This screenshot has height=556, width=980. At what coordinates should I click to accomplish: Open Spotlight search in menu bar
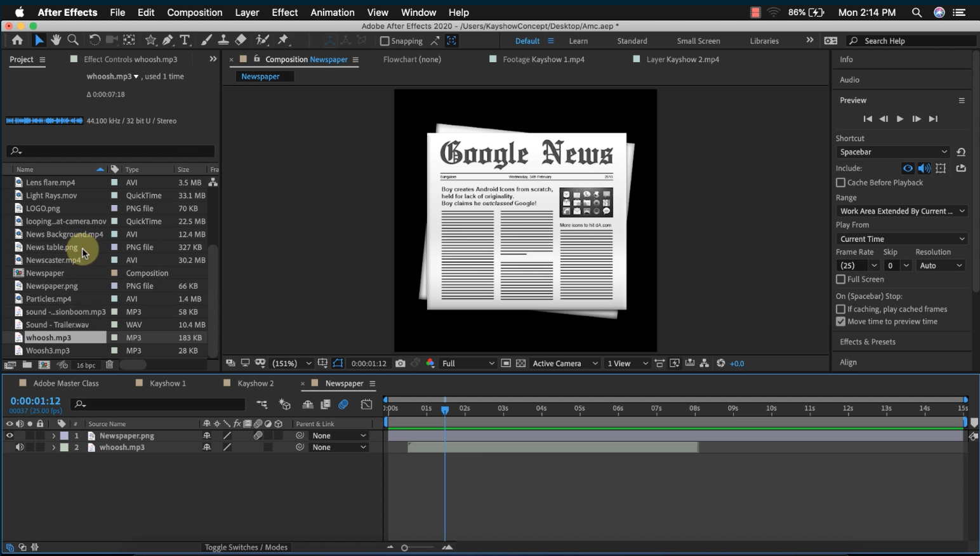pos(917,12)
